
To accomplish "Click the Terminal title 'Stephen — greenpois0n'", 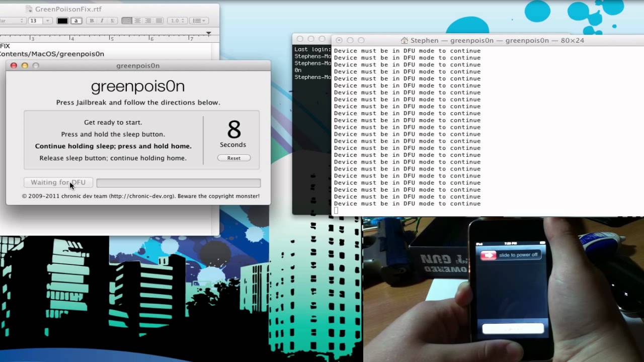I will point(452,40).
